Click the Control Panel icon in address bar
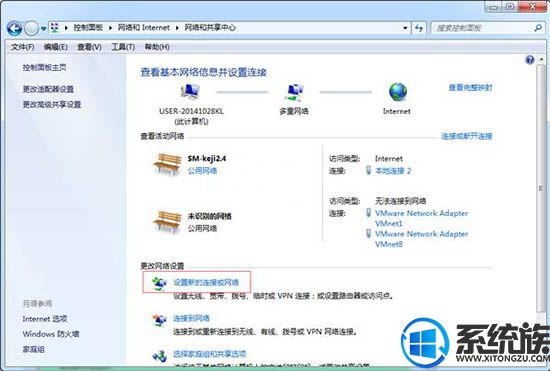The height and width of the screenshot is (371, 550). click(55, 28)
